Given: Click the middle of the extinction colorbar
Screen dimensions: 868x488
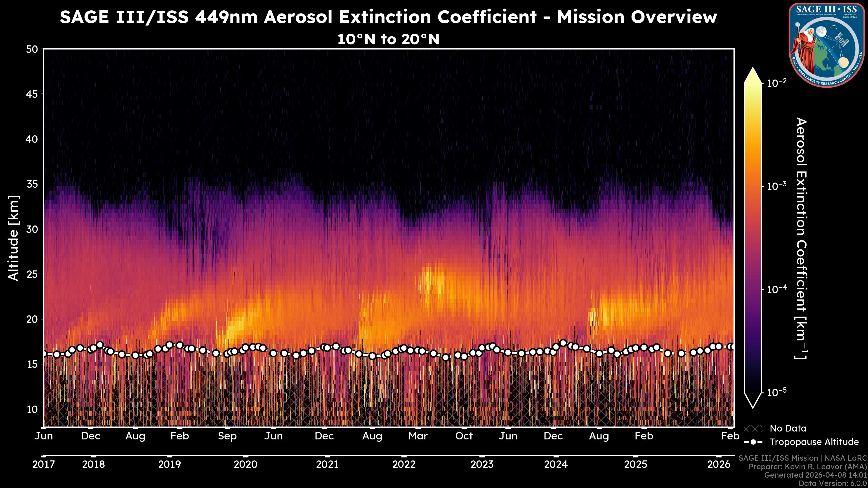Looking at the screenshot, I should [753, 237].
